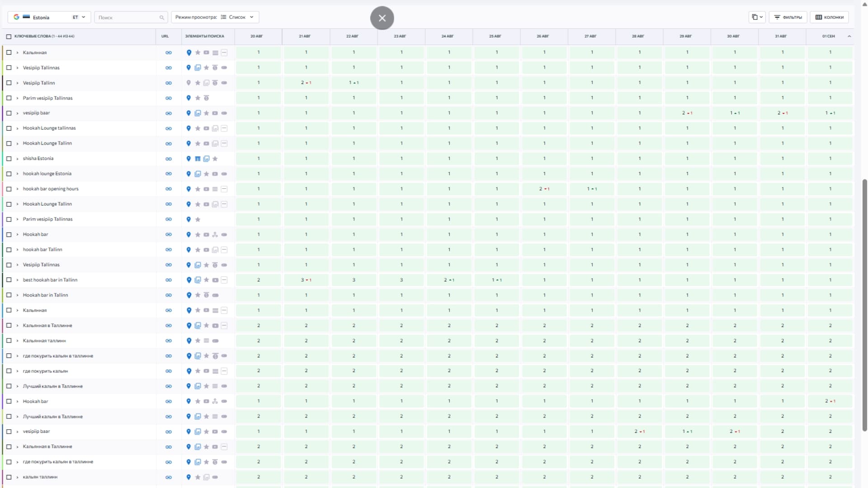Click URL link icon for кальян таллинн row
Image resolution: width=868 pixels, height=488 pixels.
pyautogui.click(x=168, y=477)
